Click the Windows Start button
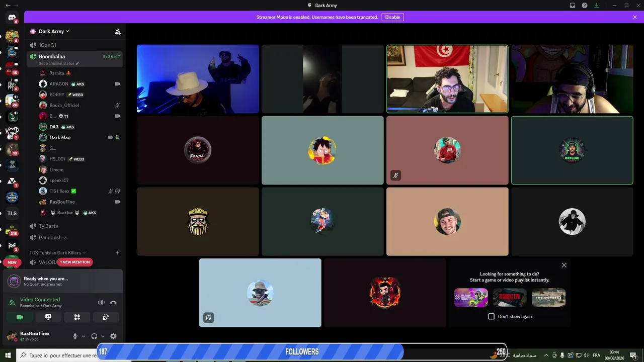 pyautogui.click(x=8, y=355)
